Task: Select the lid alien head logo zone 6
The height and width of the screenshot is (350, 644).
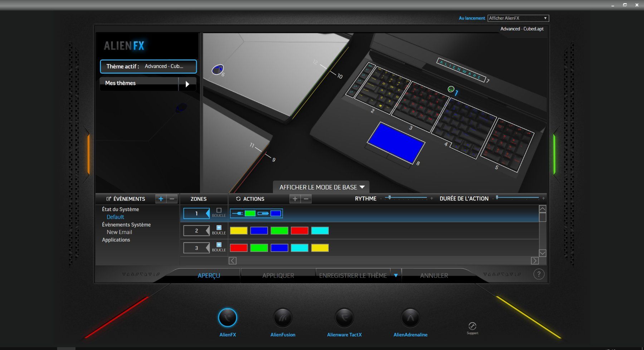Action: [x=217, y=69]
